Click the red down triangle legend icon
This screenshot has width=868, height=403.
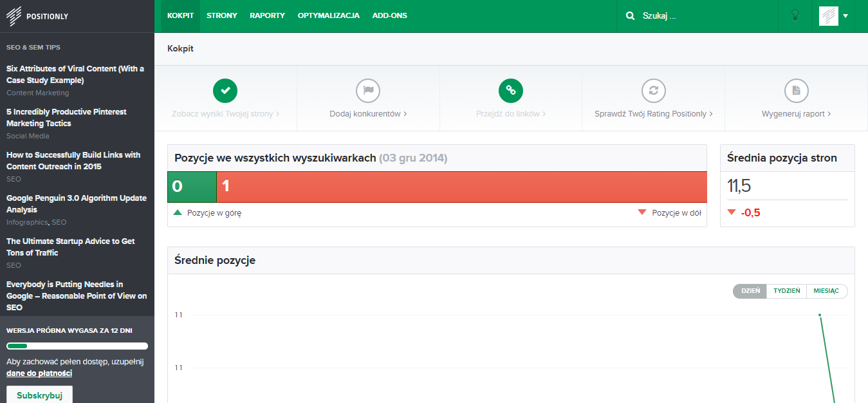(642, 212)
